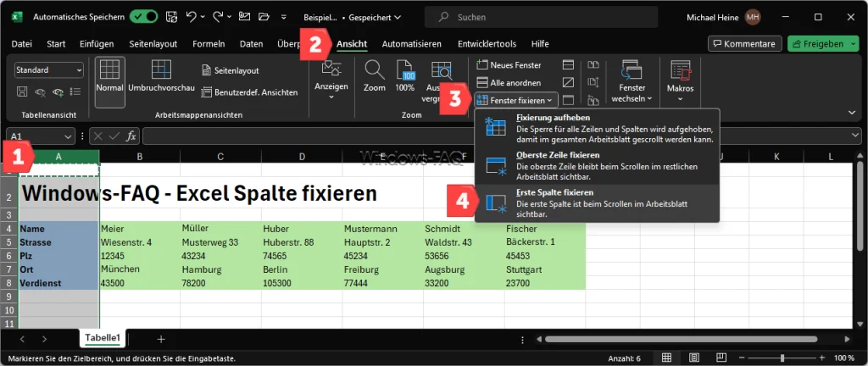The width and height of the screenshot is (868, 366).
Task: Open the Fenster wechseln dropdown
Action: 632,82
